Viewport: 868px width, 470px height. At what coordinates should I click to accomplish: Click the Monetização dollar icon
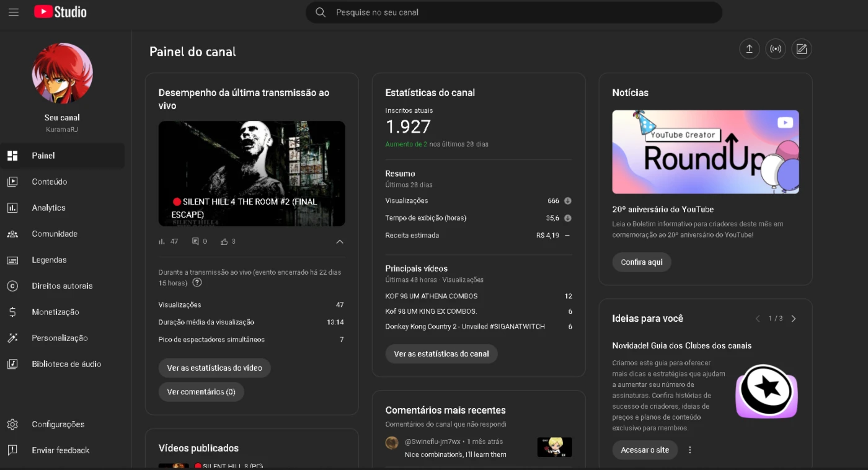[12, 312]
